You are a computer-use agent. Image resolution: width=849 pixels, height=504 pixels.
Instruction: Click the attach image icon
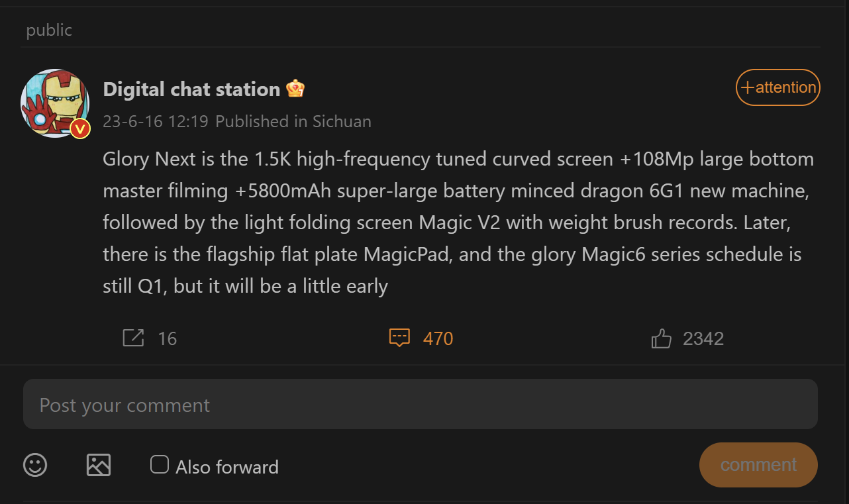[99, 465]
